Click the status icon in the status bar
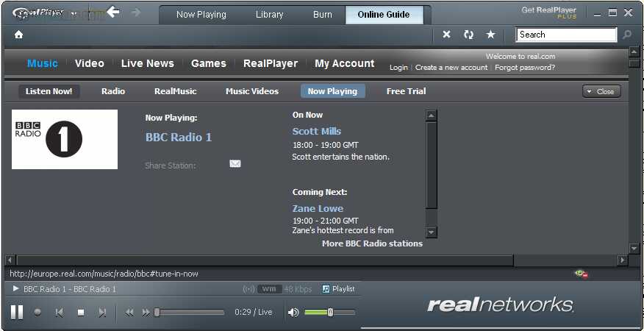Image resolution: width=644 pixels, height=331 pixels. pos(582,274)
